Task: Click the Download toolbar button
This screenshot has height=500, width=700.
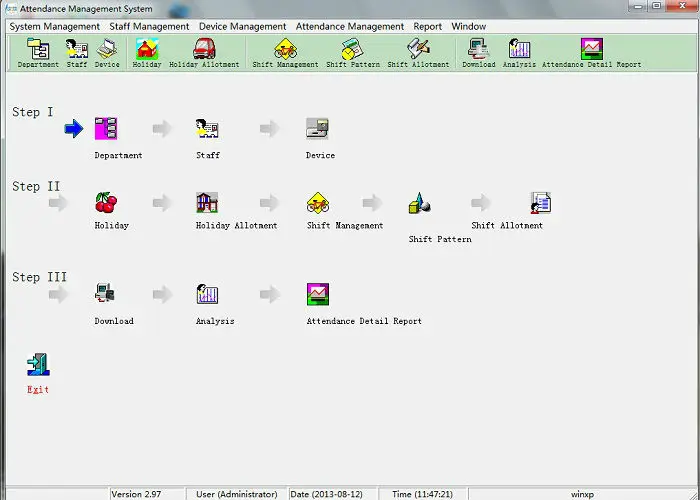Action: tap(478, 52)
